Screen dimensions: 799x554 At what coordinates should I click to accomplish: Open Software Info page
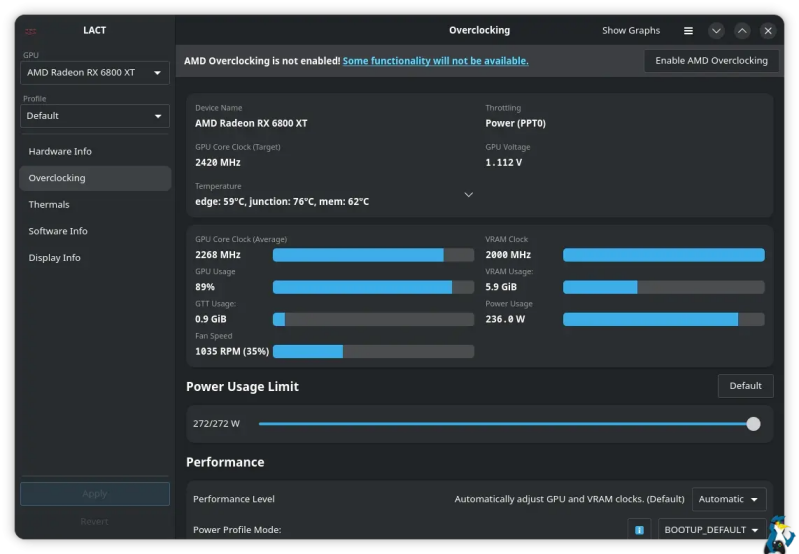pyautogui.click(x=95, y=231)
